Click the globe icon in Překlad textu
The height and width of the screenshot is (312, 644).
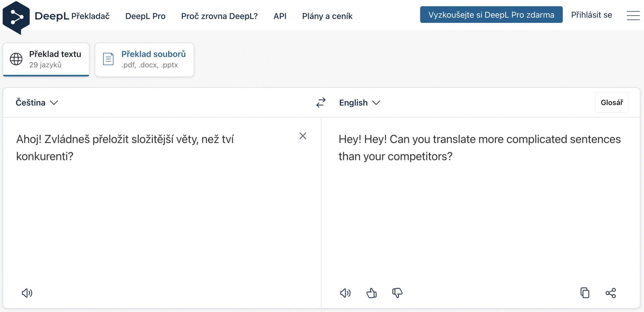(x=16, y=59)
